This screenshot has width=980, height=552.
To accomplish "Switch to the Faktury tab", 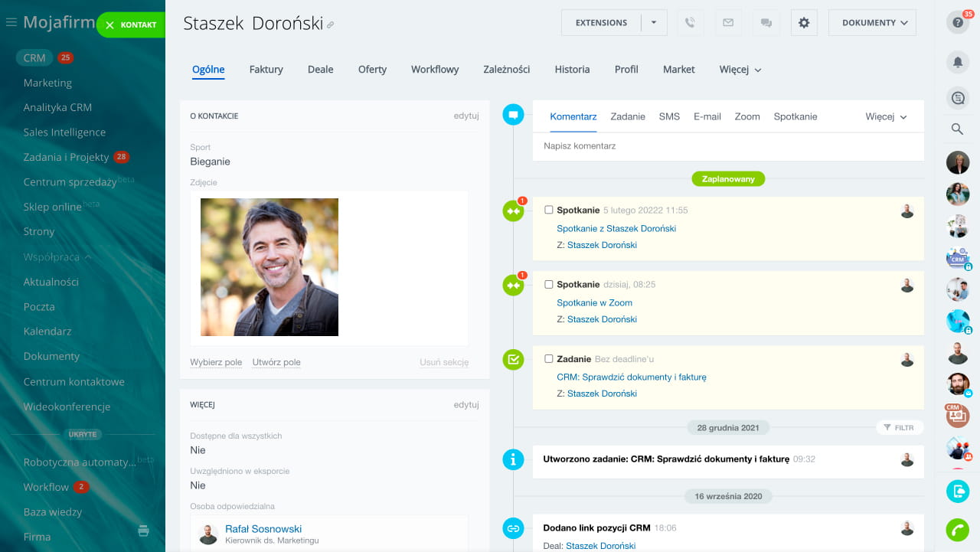I will coord(266,70).
